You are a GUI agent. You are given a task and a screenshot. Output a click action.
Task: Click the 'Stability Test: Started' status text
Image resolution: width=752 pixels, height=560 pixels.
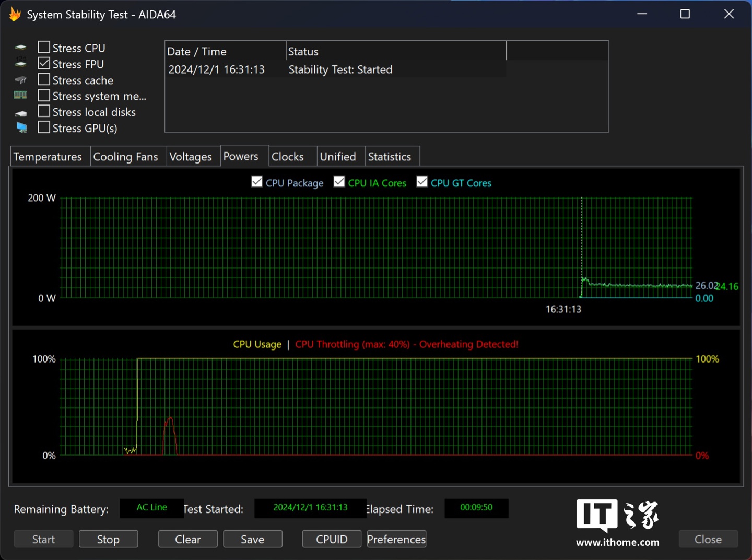click(340, 69)
